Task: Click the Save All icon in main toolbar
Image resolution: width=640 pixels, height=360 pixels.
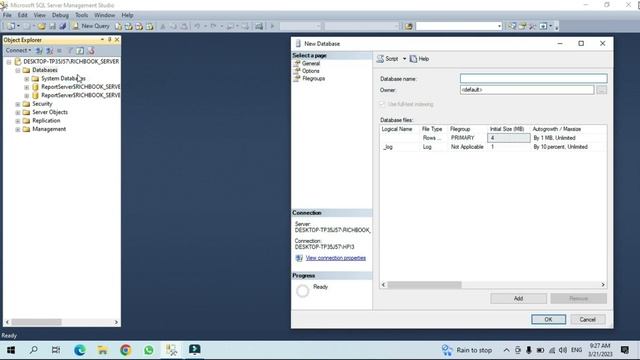Action: coord(62,26)
